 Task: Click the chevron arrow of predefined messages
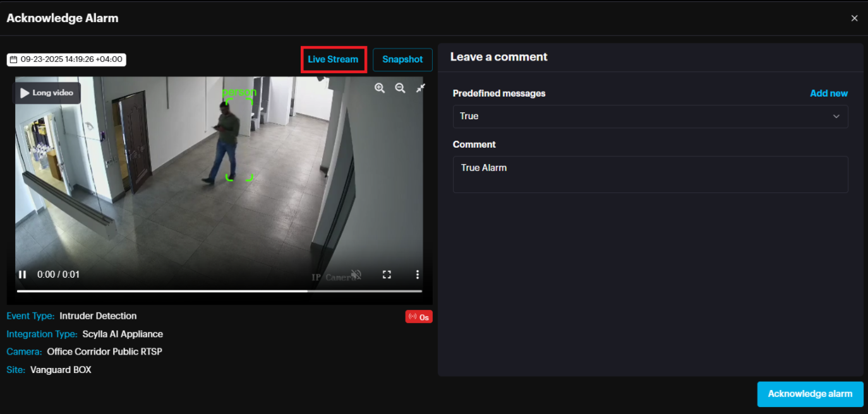(836, 116)
